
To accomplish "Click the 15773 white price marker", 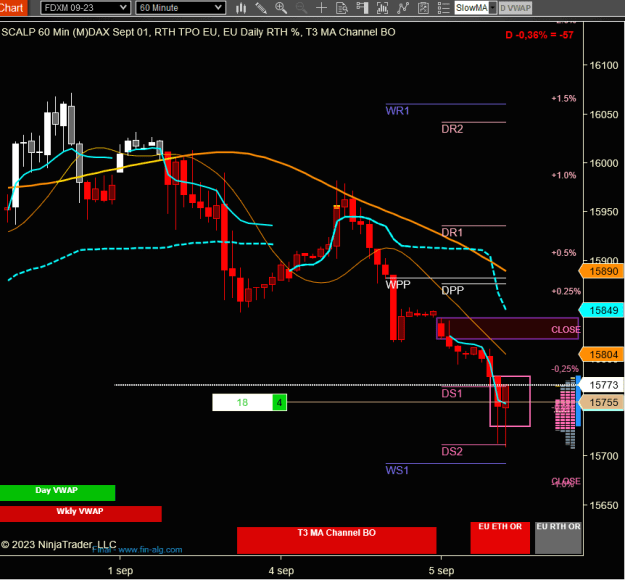I will tap(602, 385).
